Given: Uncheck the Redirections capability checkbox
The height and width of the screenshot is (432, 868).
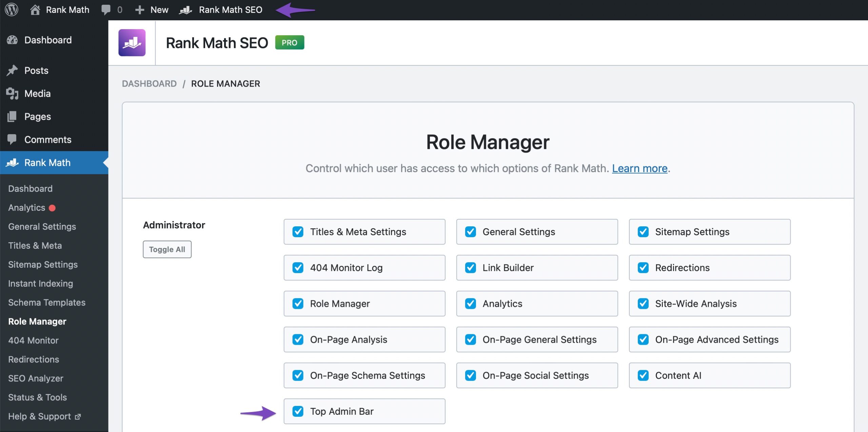Looking at the screenshot, I should pyautogui.click(x=643, y=268).
